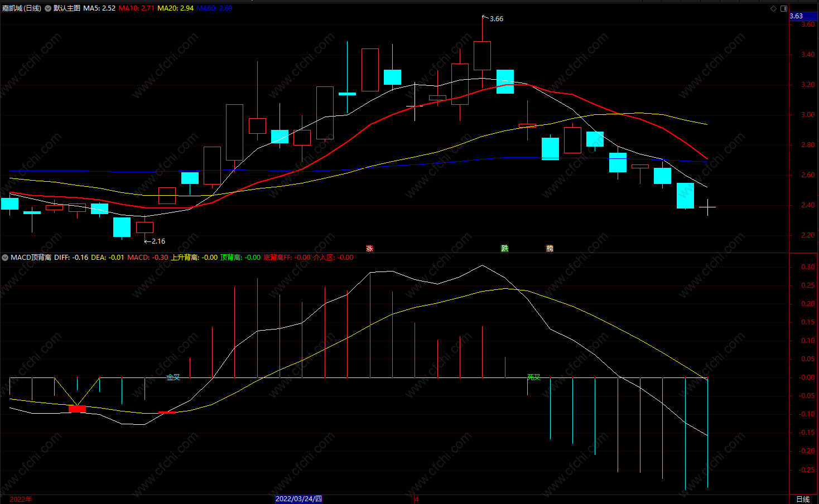Click the 2022/03/24/四 date marker

(298, 499)
